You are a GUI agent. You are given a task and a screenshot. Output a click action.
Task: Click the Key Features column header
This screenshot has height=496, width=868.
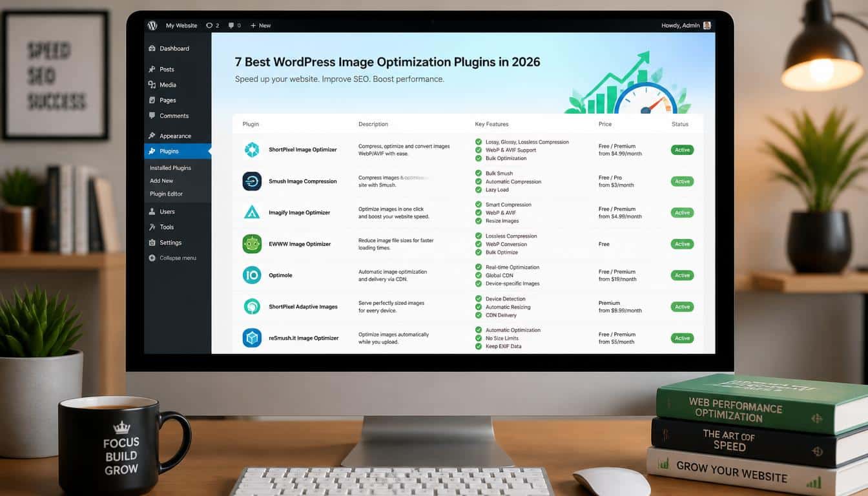click(491, 124)
